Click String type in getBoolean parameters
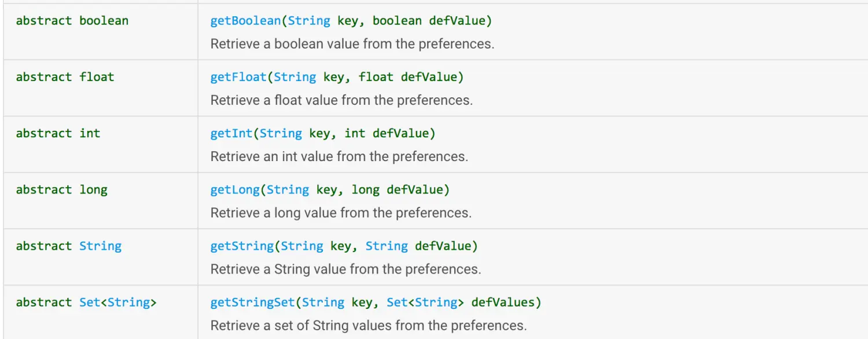The height and width of the screenshot is (339, 868). pos(309,21)
